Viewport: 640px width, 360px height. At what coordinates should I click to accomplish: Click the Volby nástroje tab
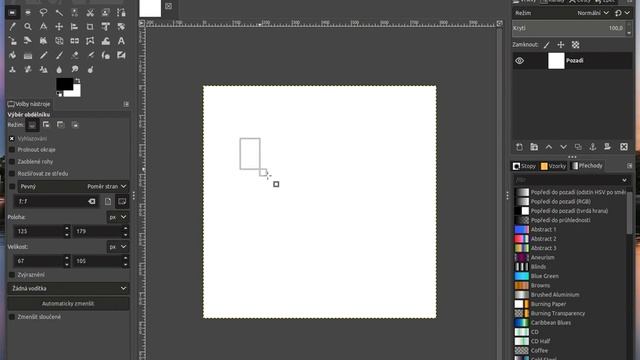(x=29, y=104)
